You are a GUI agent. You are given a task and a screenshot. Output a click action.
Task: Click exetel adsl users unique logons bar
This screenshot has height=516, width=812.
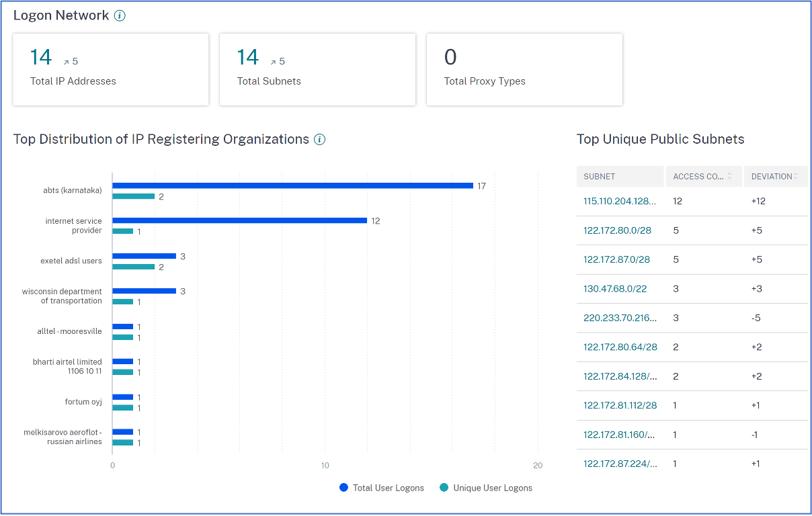coord(133,267)
